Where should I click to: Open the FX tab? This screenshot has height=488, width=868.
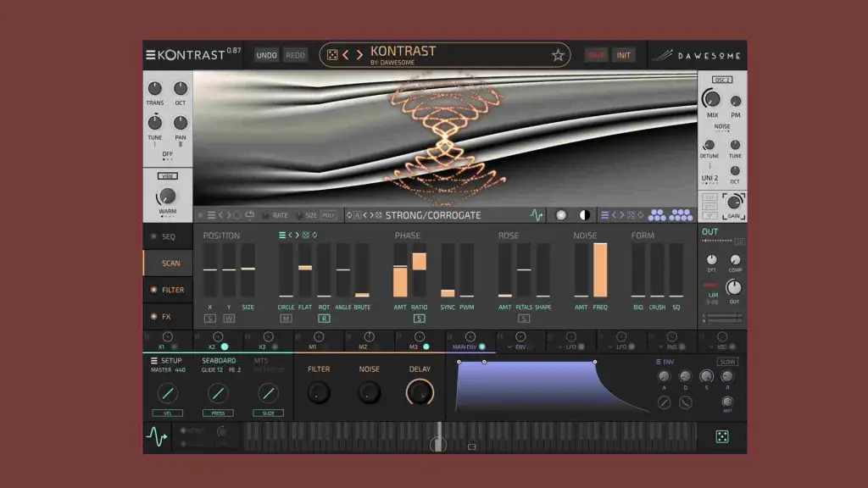click(x=166, y=317)
